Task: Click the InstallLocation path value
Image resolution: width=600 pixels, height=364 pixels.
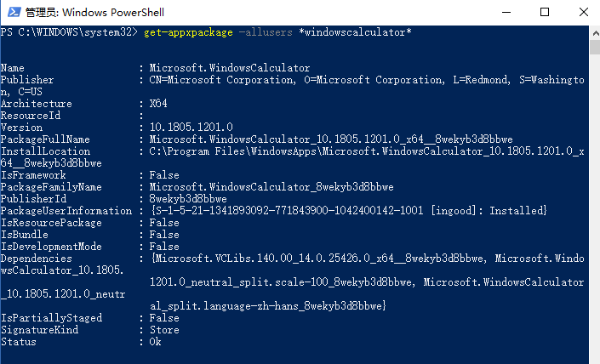Action: coord(366,151)
